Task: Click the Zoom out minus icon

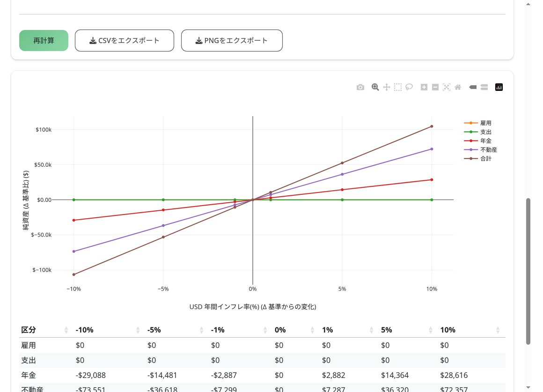Action: pyautogui.click(x=435, y=87)
